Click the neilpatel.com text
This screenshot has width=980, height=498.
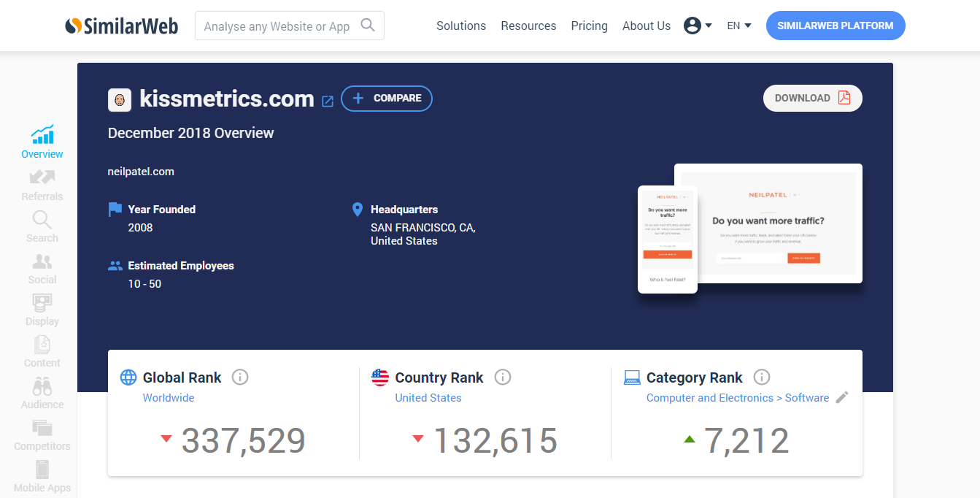click(141, 172)
